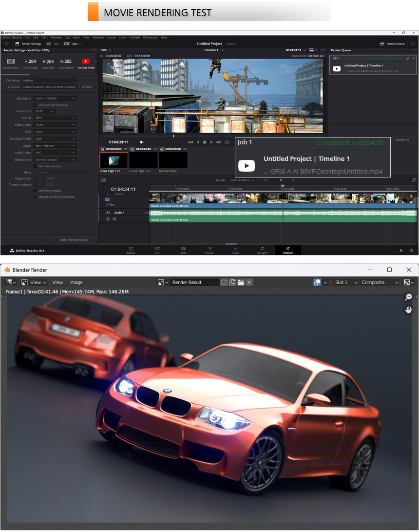Remove Job 1 from the render queue

point(414,59)
